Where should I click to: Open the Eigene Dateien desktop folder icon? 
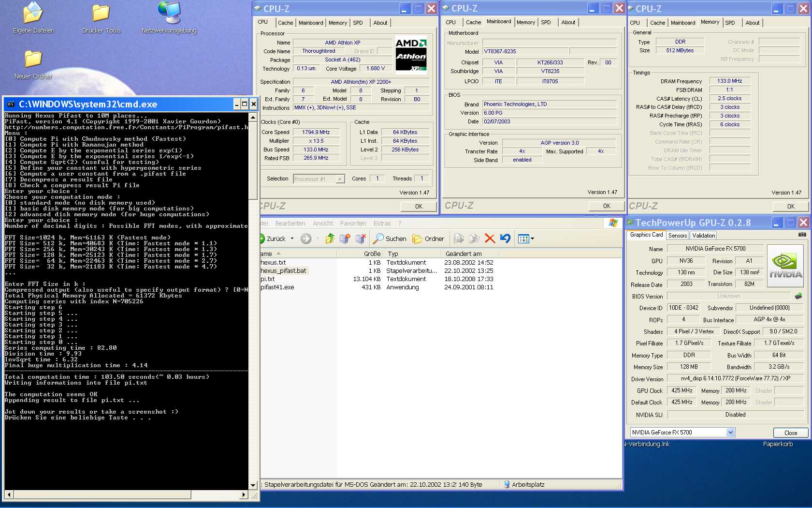point(33,13)
